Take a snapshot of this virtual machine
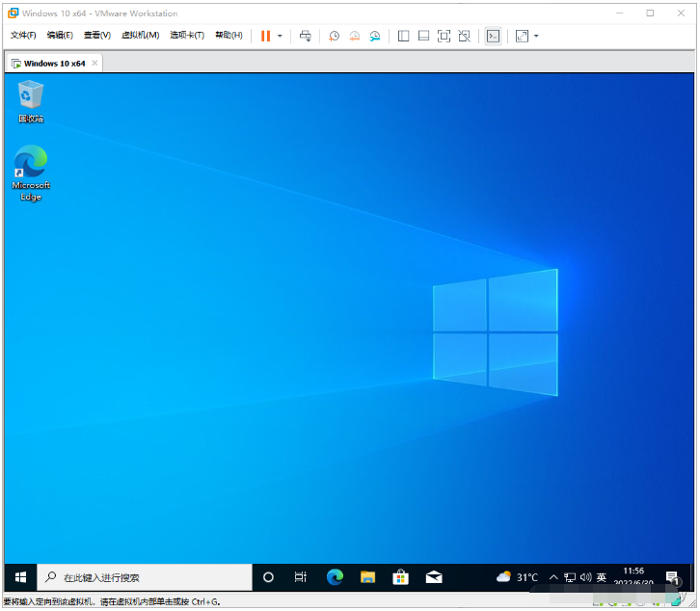700x611 pixels. [334, 36]
